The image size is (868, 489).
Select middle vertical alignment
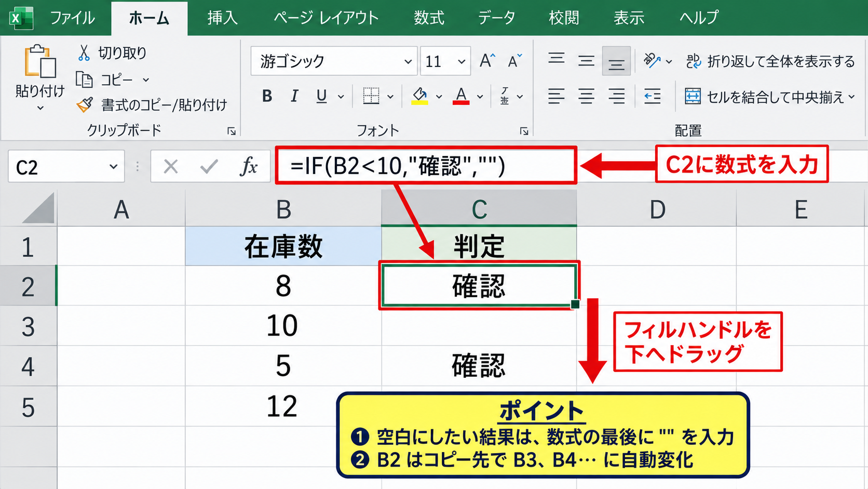tap(587, 61)
